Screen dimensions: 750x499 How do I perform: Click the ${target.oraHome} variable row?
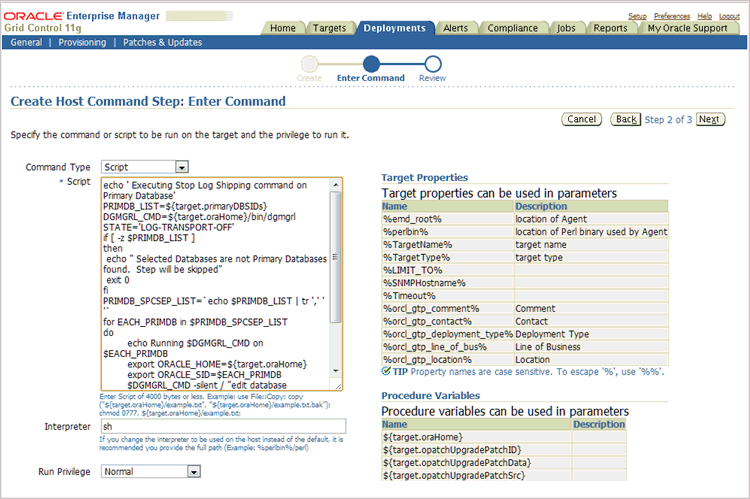[x=504, y=437]
